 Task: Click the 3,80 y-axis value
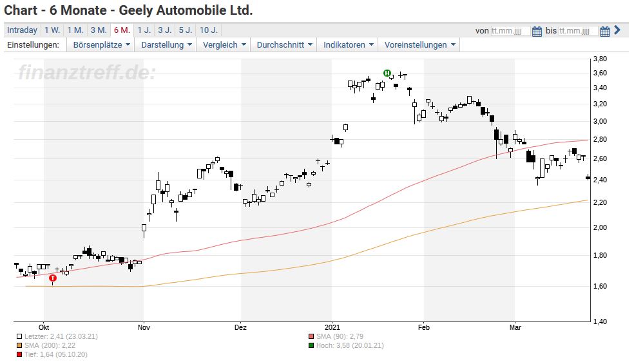click(600, 59)
